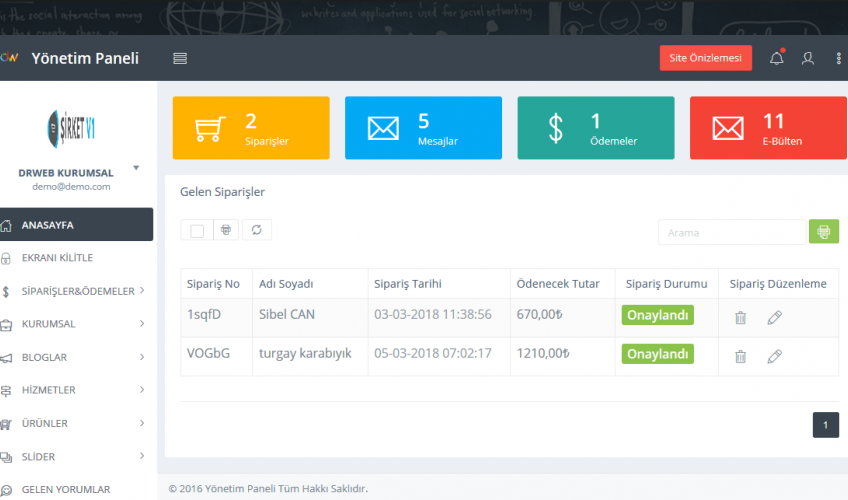Click into the Arama search field
The width and height of the screenshot is (848, 500).
click(731, 232)
